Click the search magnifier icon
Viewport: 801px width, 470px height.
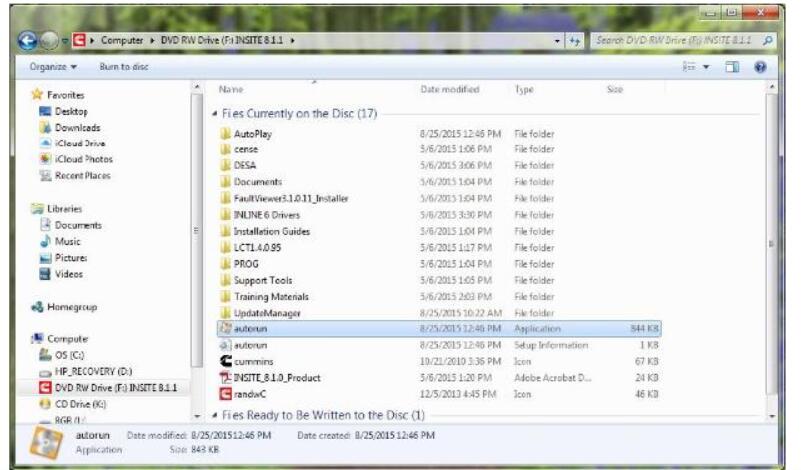[x=767, y=40]
